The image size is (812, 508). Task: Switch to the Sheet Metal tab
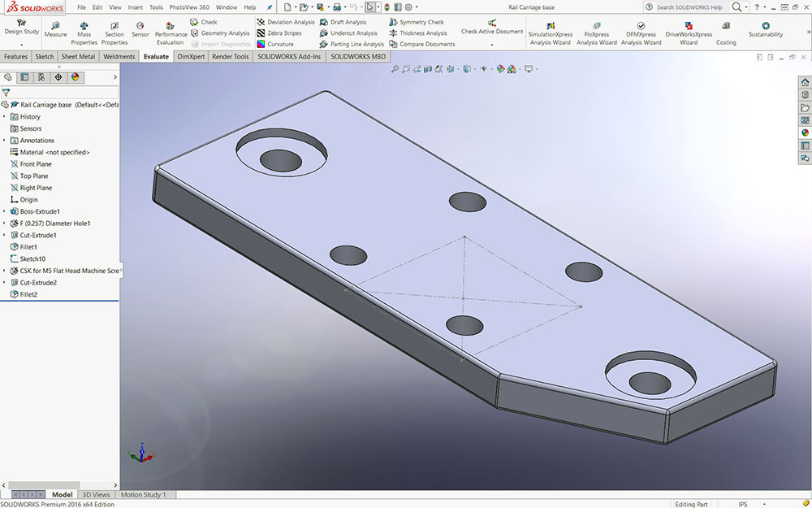pos(78,57)
